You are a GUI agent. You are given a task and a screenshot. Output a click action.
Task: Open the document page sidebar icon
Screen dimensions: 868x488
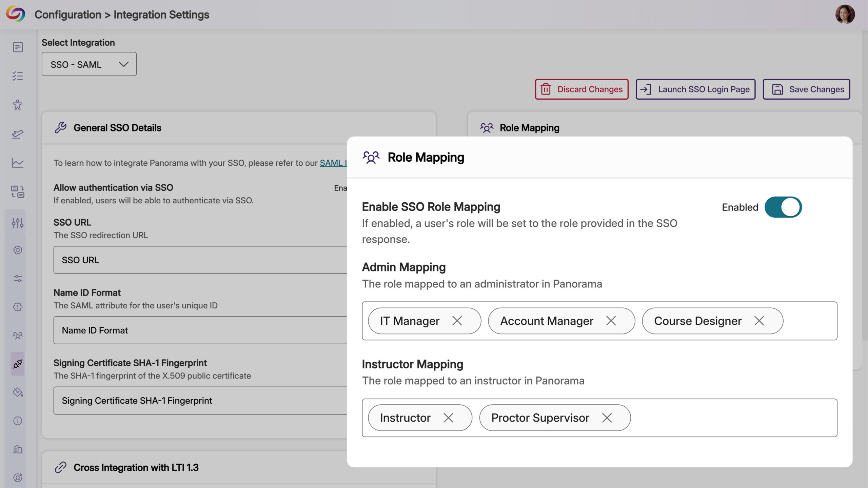(x=18, y=47)
